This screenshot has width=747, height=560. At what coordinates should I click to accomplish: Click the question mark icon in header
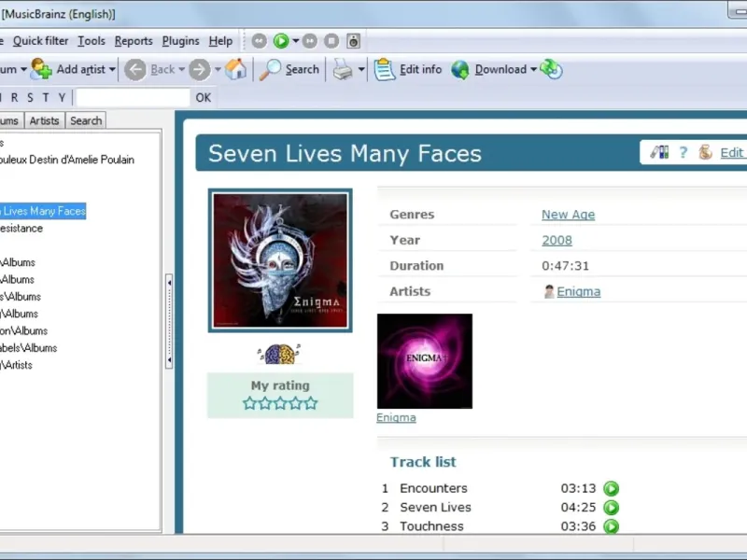pyautogui.click(x=684, y=152)
